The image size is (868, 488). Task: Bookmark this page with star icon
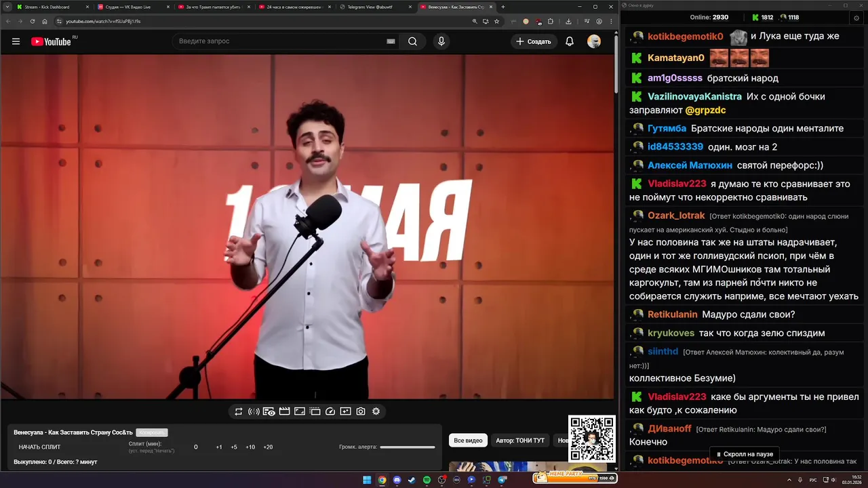[496, 21]
